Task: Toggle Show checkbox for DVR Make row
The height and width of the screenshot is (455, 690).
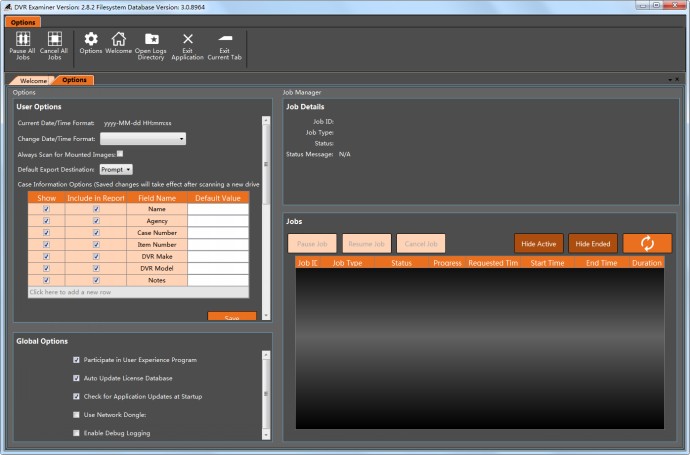Action: 46,257
